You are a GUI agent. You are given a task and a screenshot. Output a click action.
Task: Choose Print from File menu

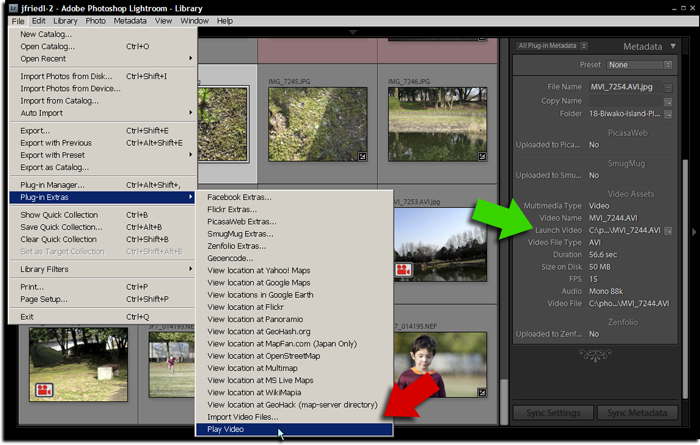tap(102, 287)
